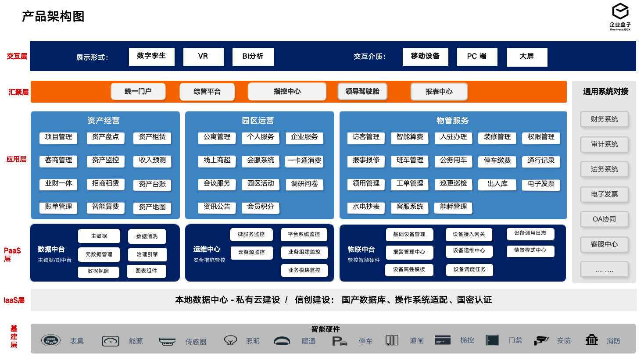Select the security camera icon beside 安防

click(541, 340)
